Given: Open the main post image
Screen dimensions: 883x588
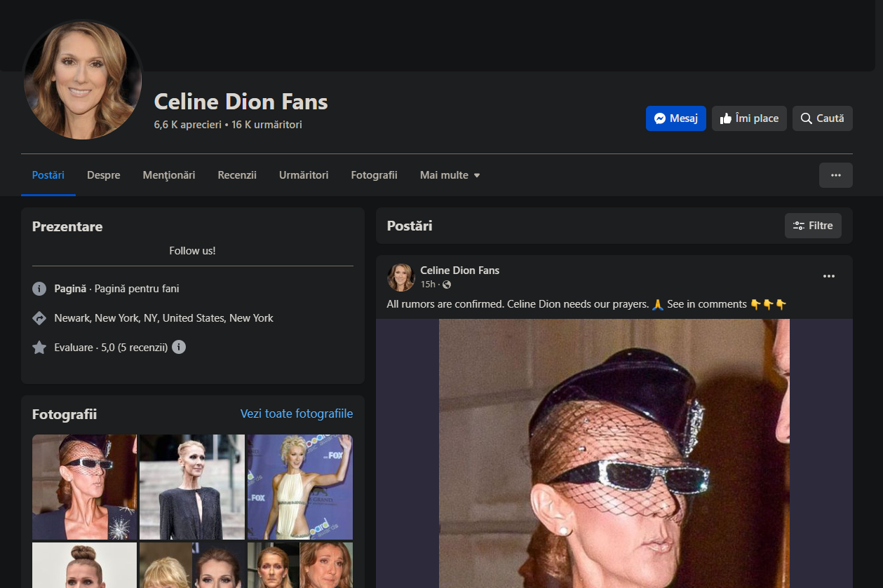Looking at the screenshot, I should click(x=614, y=453).
